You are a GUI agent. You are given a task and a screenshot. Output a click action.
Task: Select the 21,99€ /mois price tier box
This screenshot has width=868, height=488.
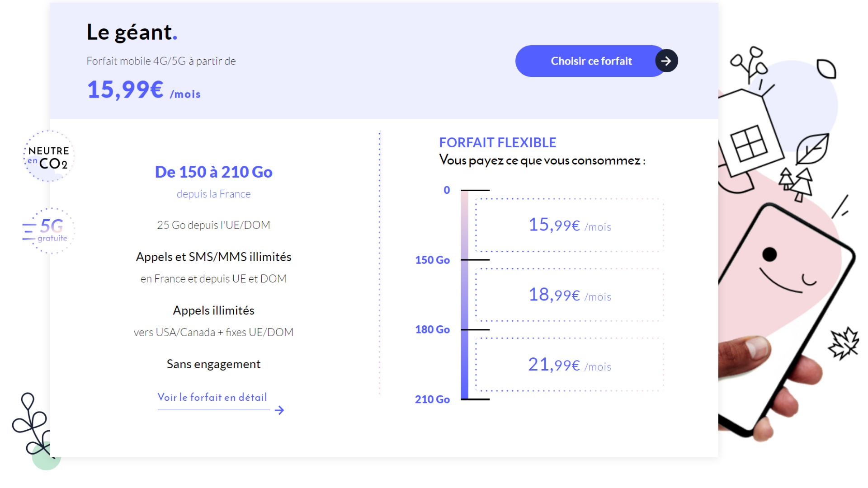click(x=570, y=365)
